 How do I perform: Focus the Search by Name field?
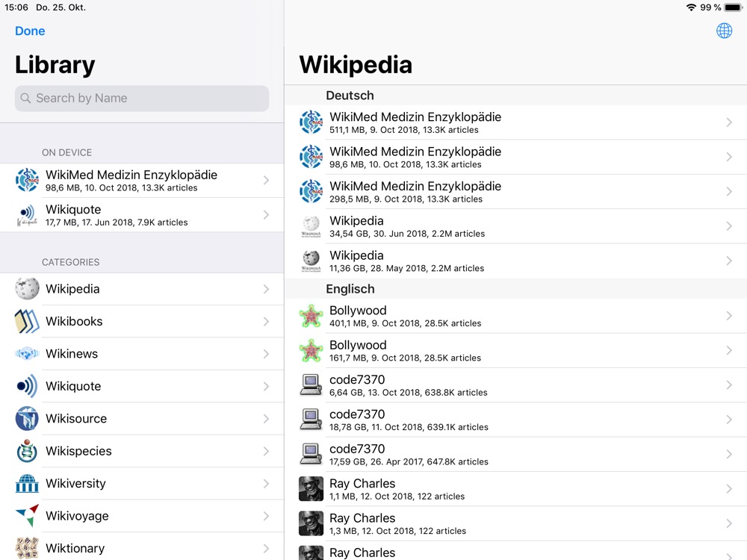pos(142,99)
